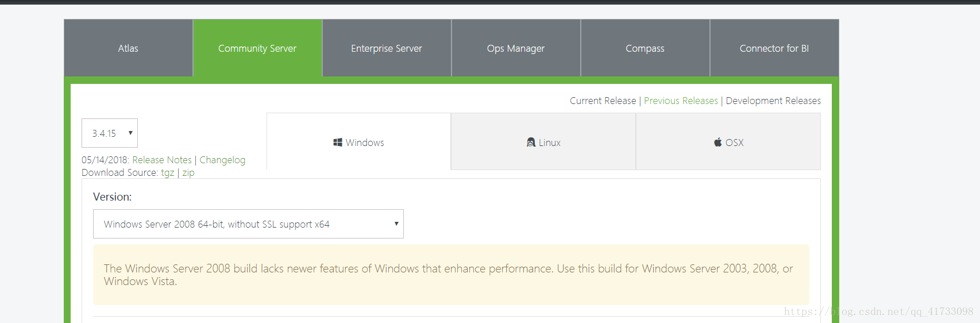Click the Windows logo icon
This screenshot has height=323, width=980.
338,142
